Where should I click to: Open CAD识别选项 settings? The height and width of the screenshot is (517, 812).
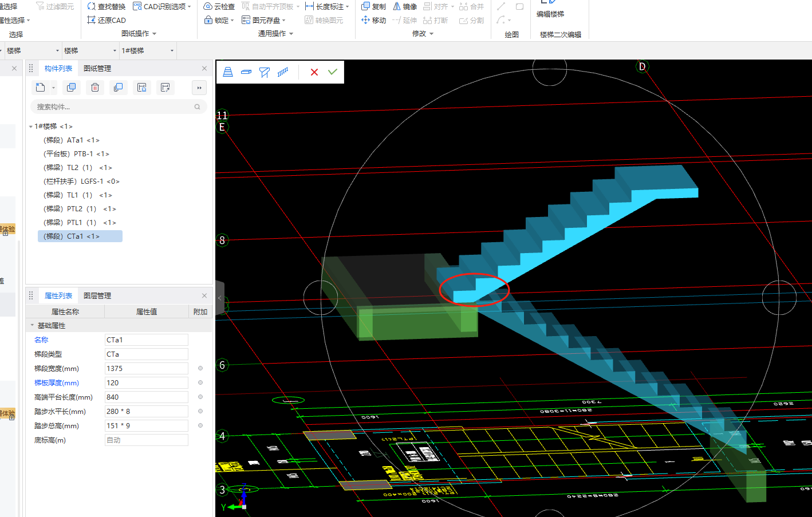(162, 6)
